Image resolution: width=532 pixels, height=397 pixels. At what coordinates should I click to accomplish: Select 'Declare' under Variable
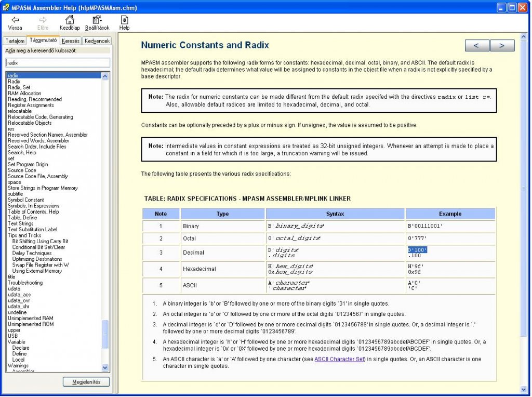(21, 348)
